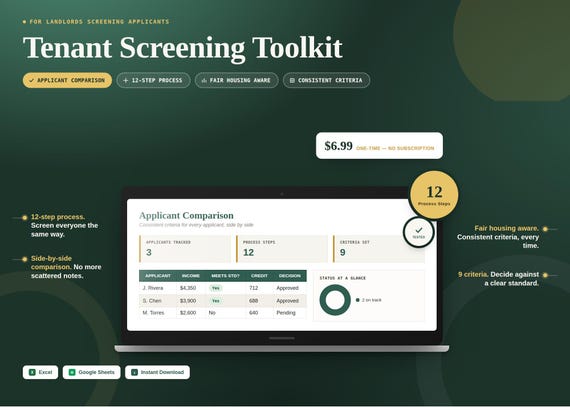
Task: Click the Process Steps 12 card
Action: [x=282, y=249]
